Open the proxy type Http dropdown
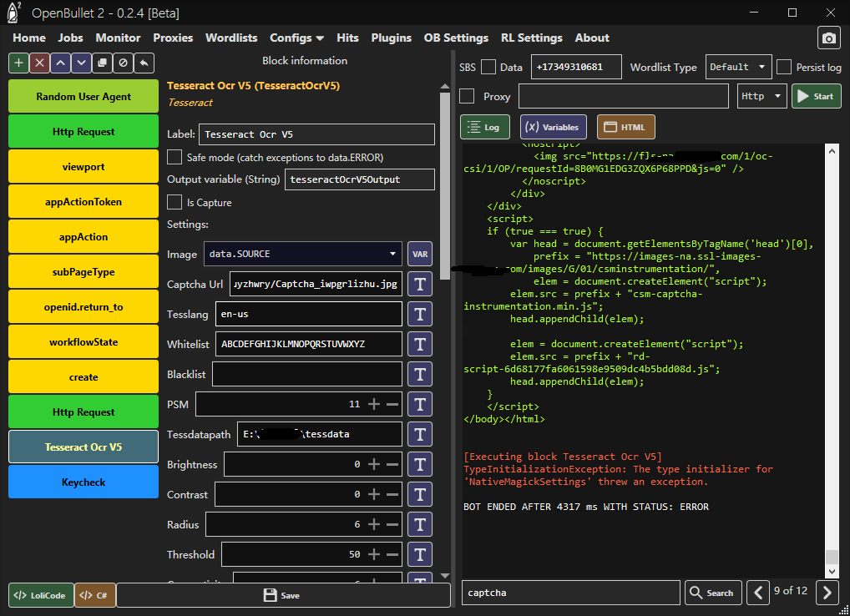This screenshot has height=616, width=850. (761, 96)
